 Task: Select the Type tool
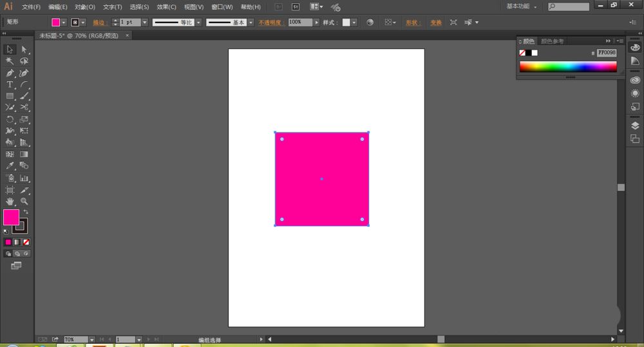(x=10, y=84)
